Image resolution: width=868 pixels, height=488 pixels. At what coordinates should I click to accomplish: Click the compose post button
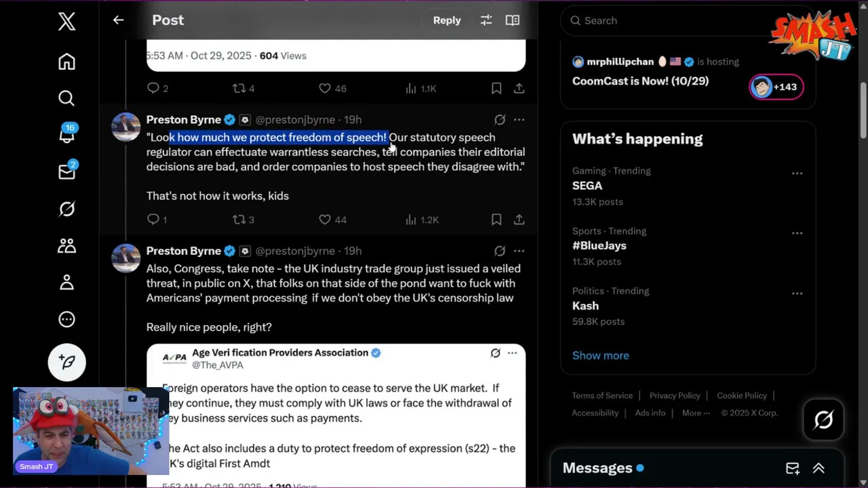pos(66,362)
